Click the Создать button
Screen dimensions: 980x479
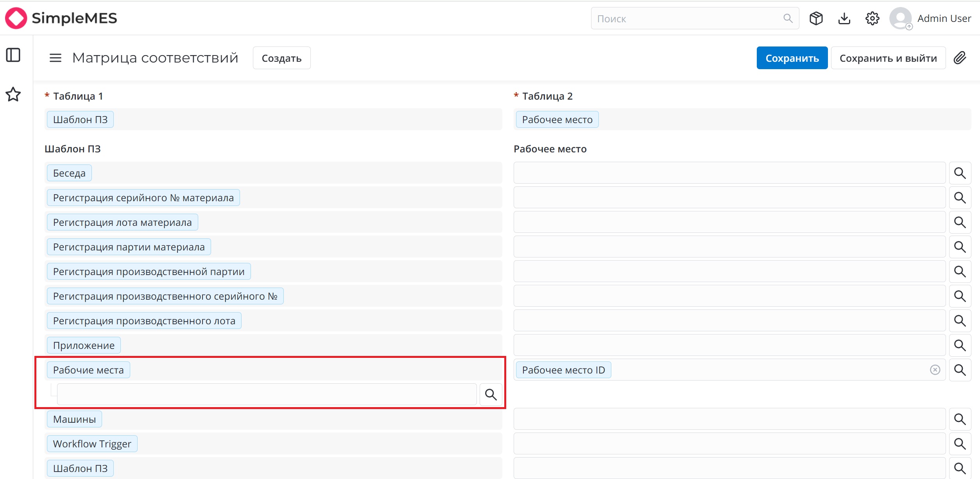(x=281, y=58)
